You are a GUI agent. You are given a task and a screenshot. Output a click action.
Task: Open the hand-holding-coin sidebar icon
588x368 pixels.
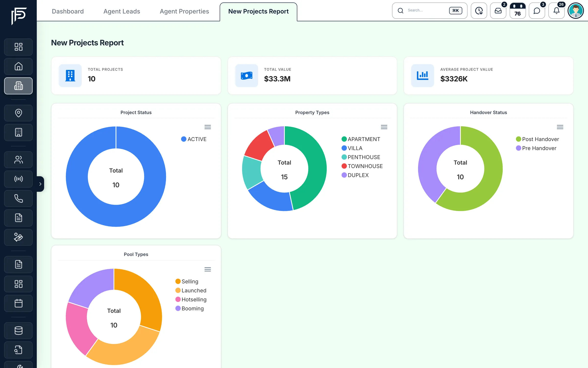tap(18, 237)
